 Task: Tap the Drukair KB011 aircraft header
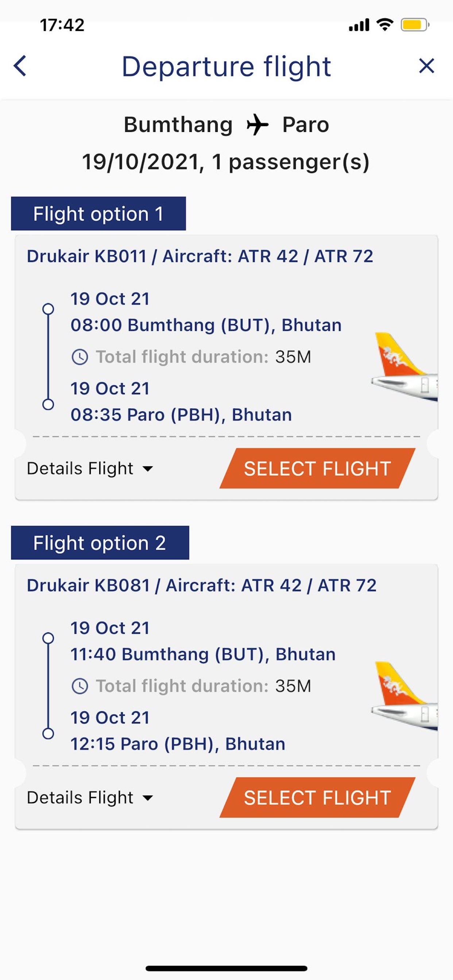200,256
